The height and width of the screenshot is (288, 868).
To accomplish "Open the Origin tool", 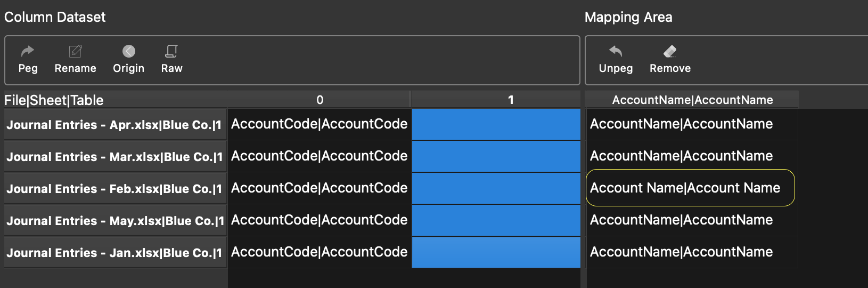I will click(129, 51).
